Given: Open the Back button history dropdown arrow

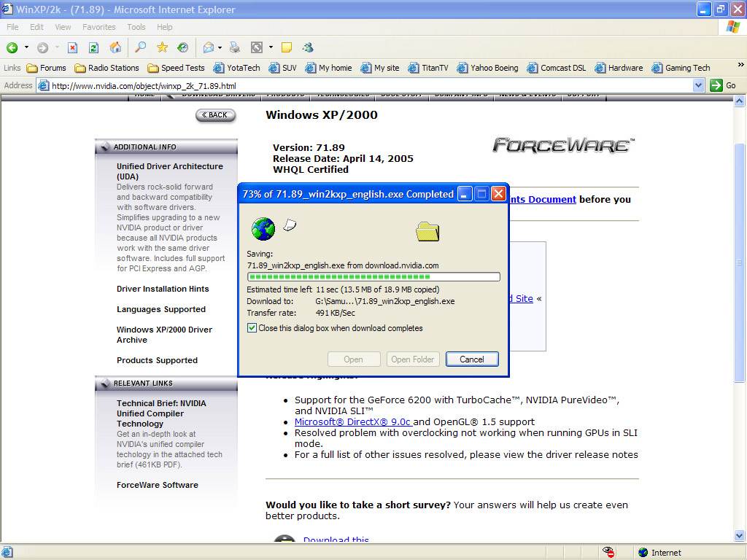Looking at the screenshot, I should tap(26, 47).
